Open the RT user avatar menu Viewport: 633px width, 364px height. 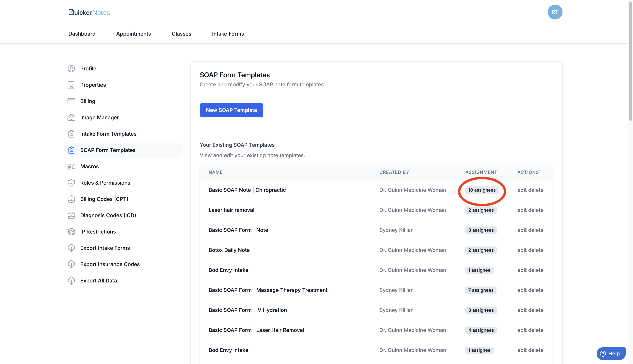pyautogui.click(x=555, y=12)
